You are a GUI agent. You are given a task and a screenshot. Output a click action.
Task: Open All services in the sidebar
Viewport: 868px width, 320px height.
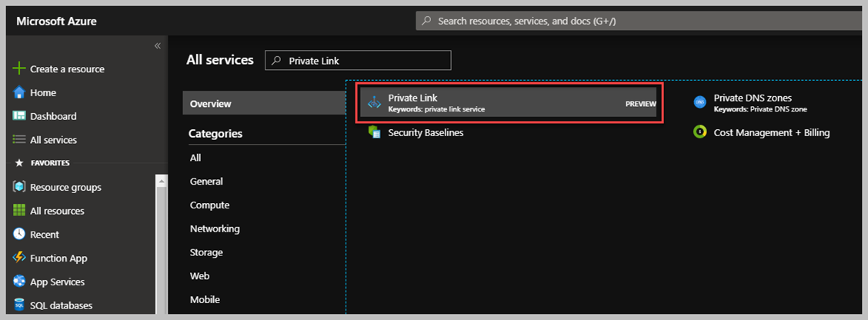pos(53,140)
